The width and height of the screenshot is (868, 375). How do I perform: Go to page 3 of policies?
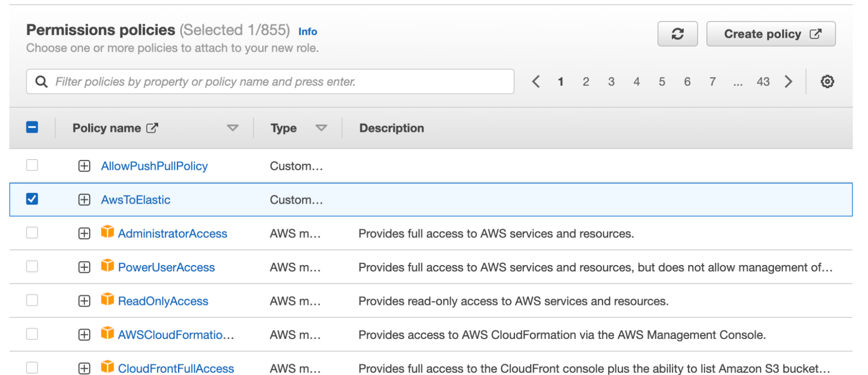click(x=611, y=82)
